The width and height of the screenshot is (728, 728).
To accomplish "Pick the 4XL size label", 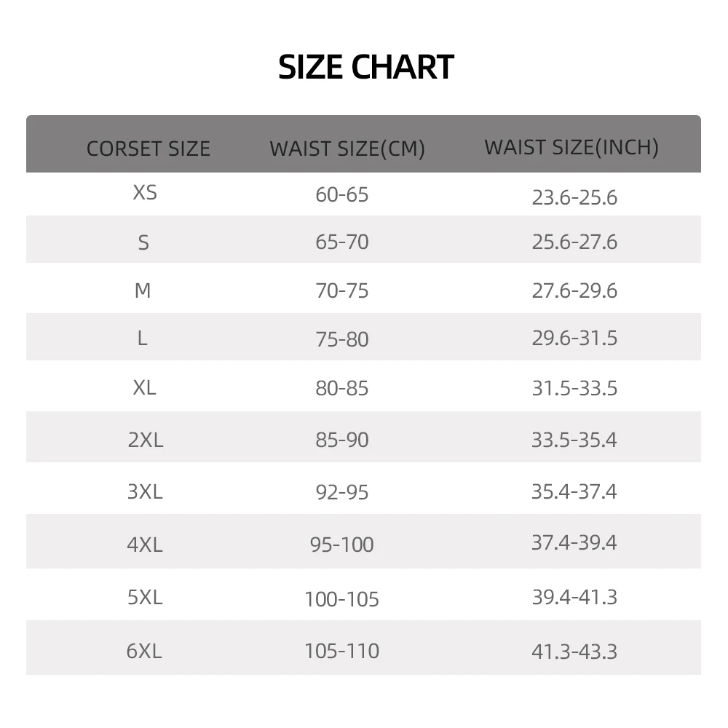I will [x=145, y=544].
